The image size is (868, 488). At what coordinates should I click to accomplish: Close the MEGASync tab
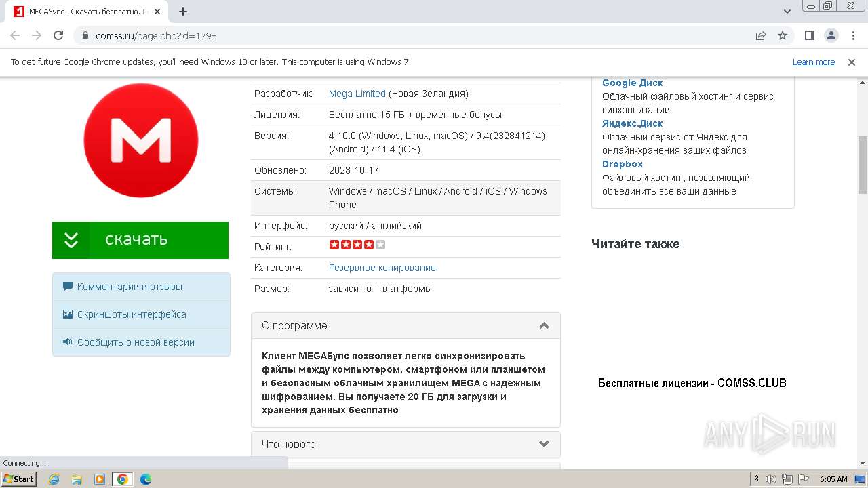point(157,12)
